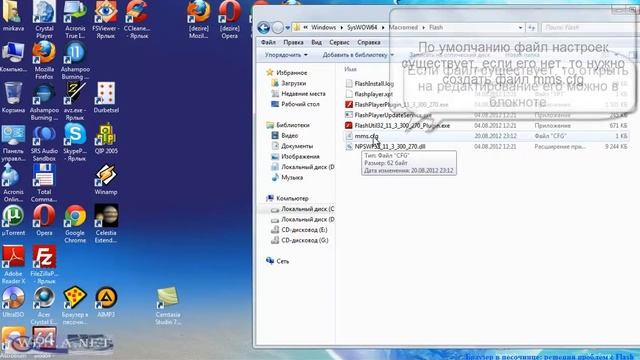The width and height of the screenshot is (640, 360).
Task: Click Windows in address breadcrumb
Action: click(x=323, y=27)
